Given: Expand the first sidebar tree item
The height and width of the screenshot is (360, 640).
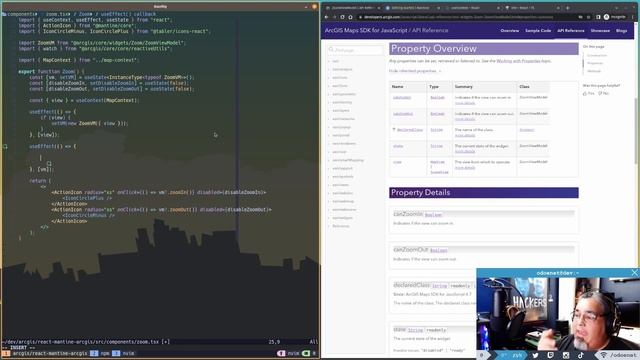Looking at the screenshot, I should (335, 61).
